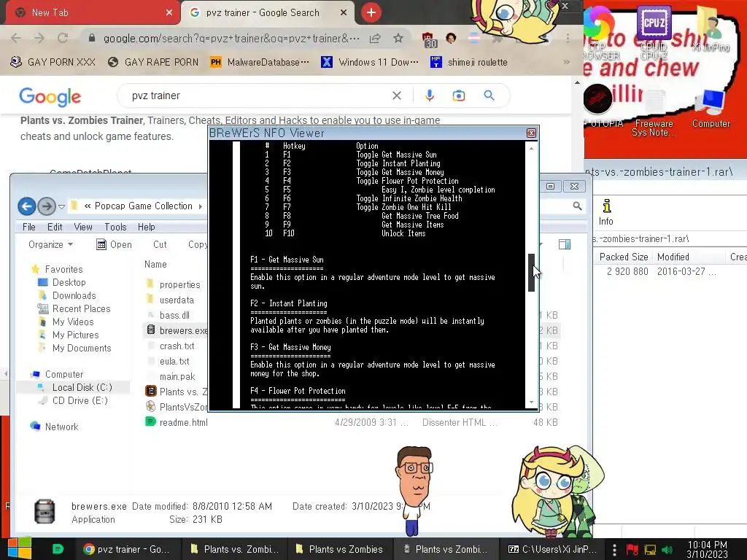This screenshot has width=747, height=560.
Task: Click NFO Viewer scroll down arrow
Action: 531,402
